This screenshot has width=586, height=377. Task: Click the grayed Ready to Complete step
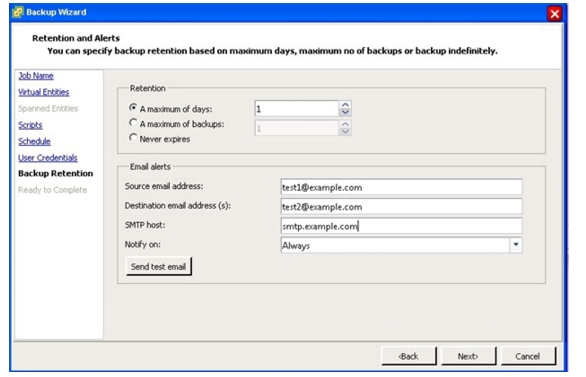pos(53,190)
